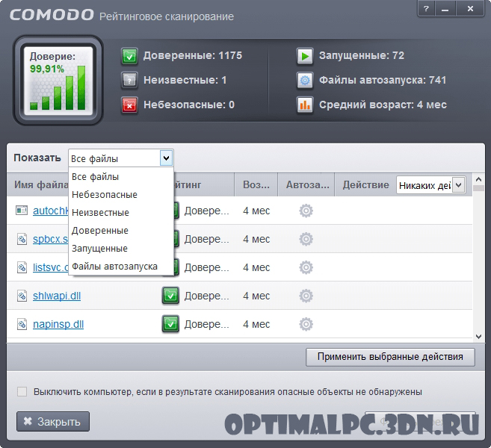Click the green Running files play icon

pyautogui.click(x=305, y=56)
